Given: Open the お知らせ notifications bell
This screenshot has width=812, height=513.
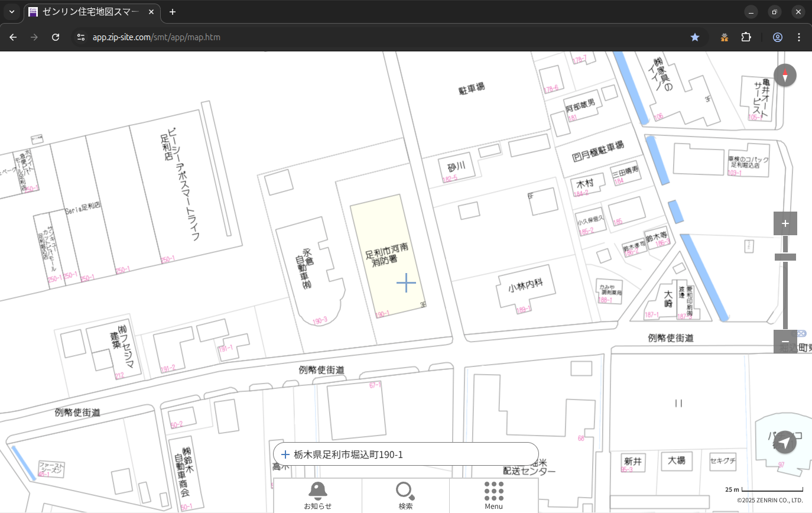Looking at the screenshot, I should click(x=317, y=495).
